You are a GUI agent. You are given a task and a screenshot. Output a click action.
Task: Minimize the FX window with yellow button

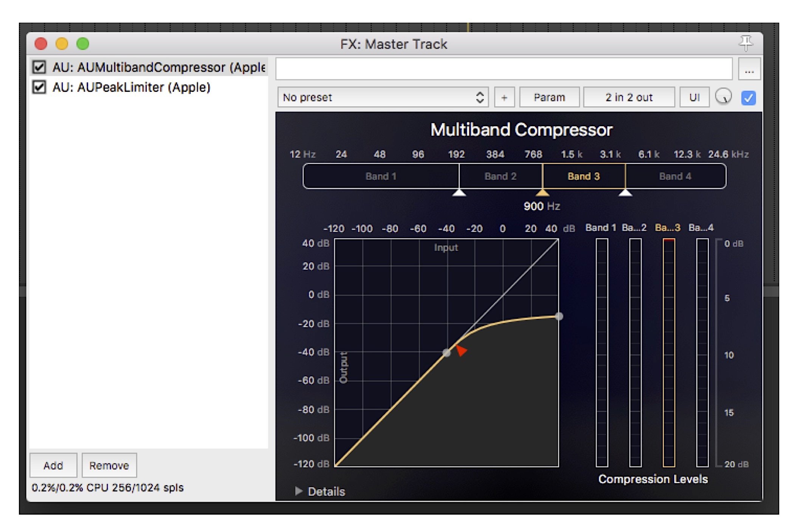pos(62,44)
